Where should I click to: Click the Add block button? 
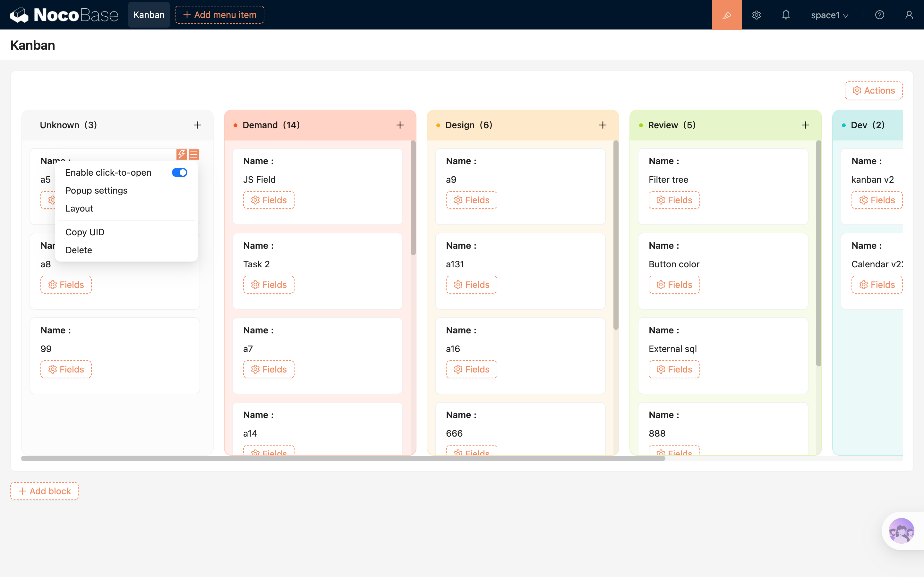(44, 491)
